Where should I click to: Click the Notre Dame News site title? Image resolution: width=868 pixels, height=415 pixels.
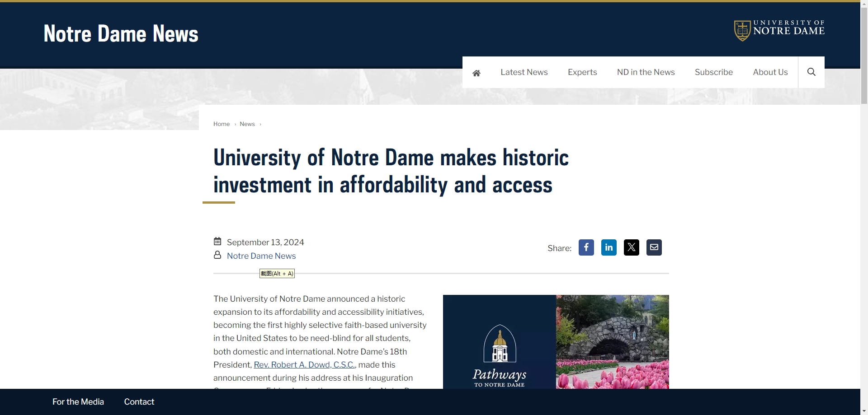(121, 34)
